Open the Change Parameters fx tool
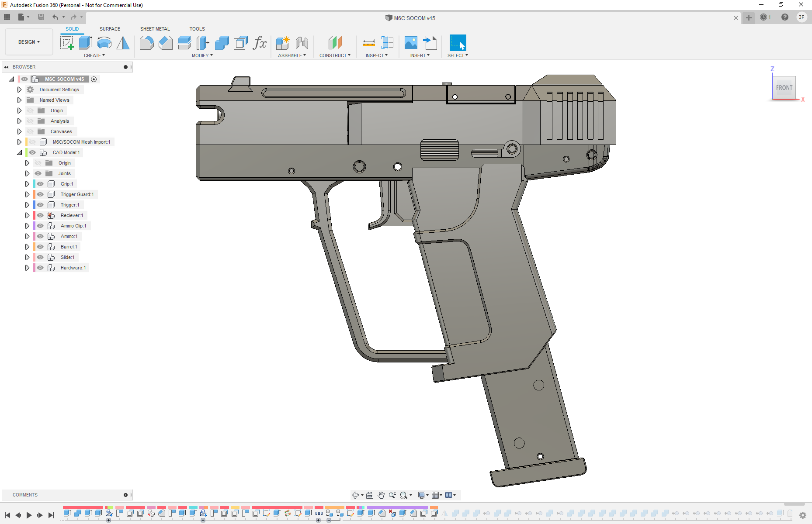The image size is (812, 524). pyautogui.click(x=260, y=43)
